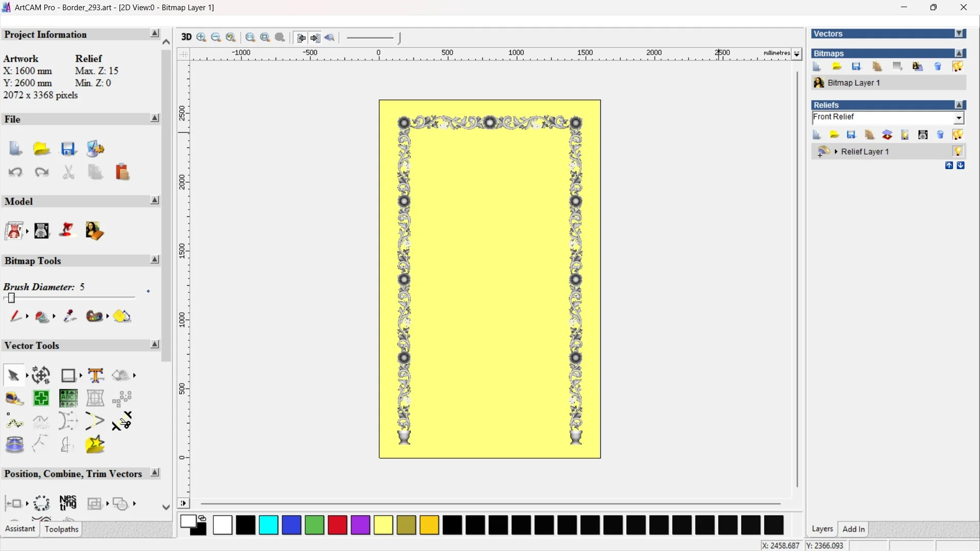The width and height of the screenshot is (980, 551).
Task: Toggle Relief Layer 1 visibility bulb
Action: coord(958,152)
